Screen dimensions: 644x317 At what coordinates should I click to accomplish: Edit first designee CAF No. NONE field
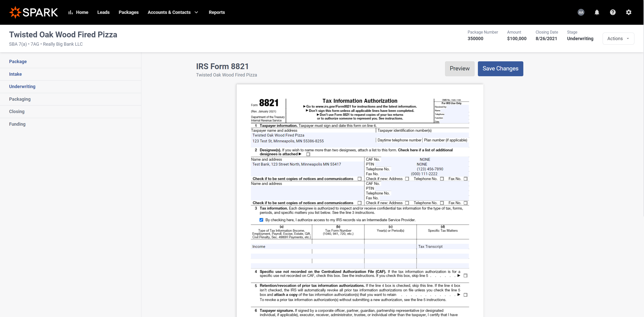[x=425, y=160]
